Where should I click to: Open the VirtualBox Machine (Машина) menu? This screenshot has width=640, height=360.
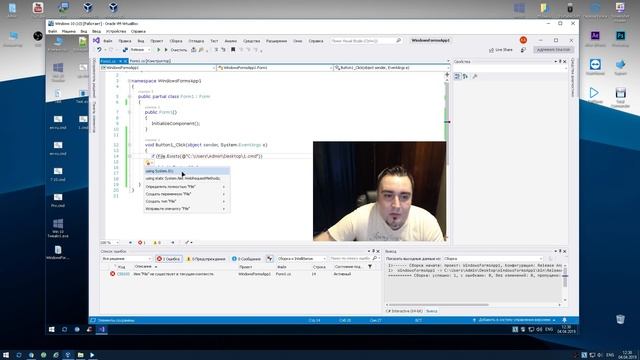pyautogui.click(x=69, y=31)
